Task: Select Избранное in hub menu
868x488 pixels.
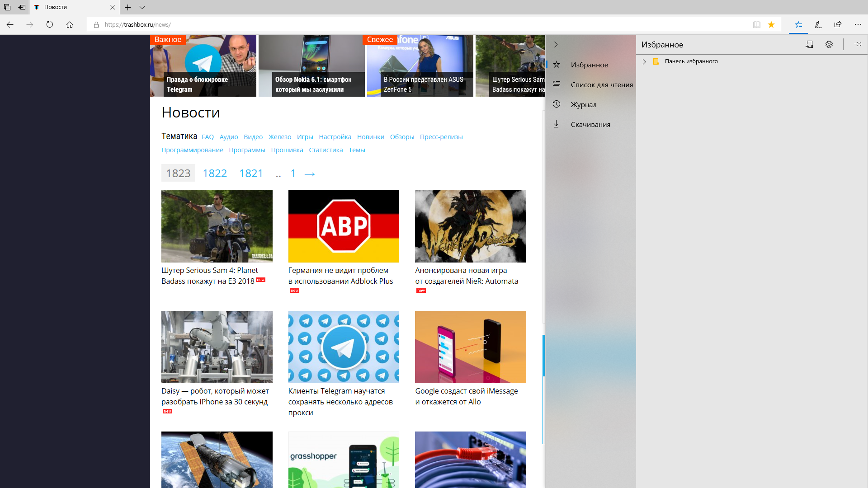Action: point(590,65)
